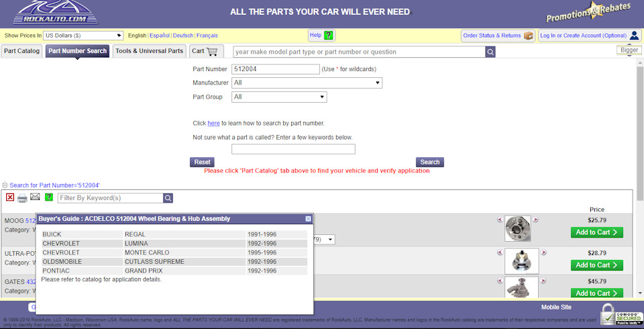Image resolution: width=644 pixels, height=329 pixels.
Task: Click previous image arrow for MOOG thumbnail
Action: click(500, 220)
